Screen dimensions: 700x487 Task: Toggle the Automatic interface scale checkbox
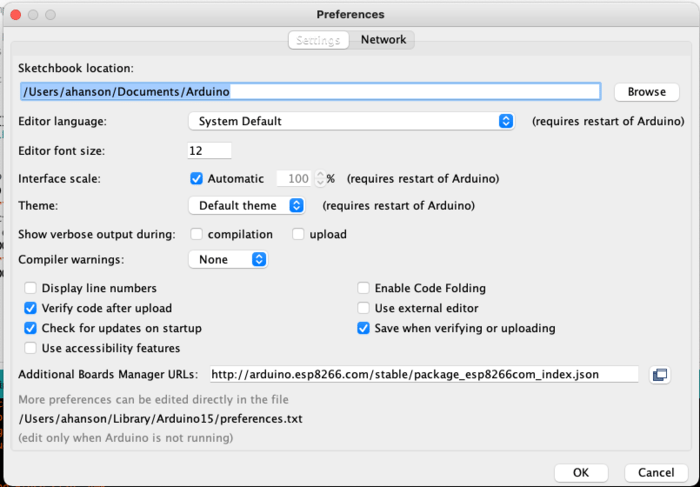click(196, 179)
